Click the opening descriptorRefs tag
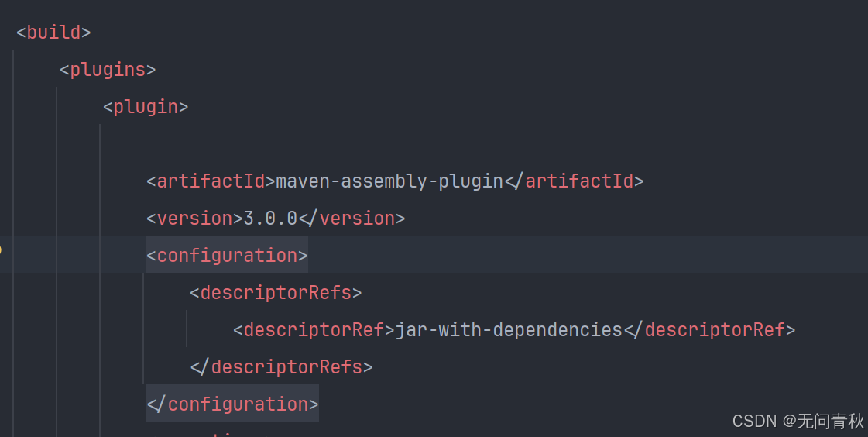 coord(276,293)
